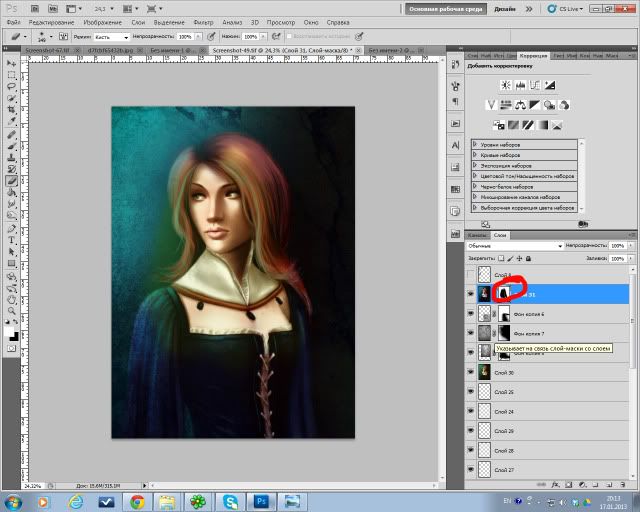Open the Файл menu
The height and width of the screenshot is (512, 640).
click(13, 22)
